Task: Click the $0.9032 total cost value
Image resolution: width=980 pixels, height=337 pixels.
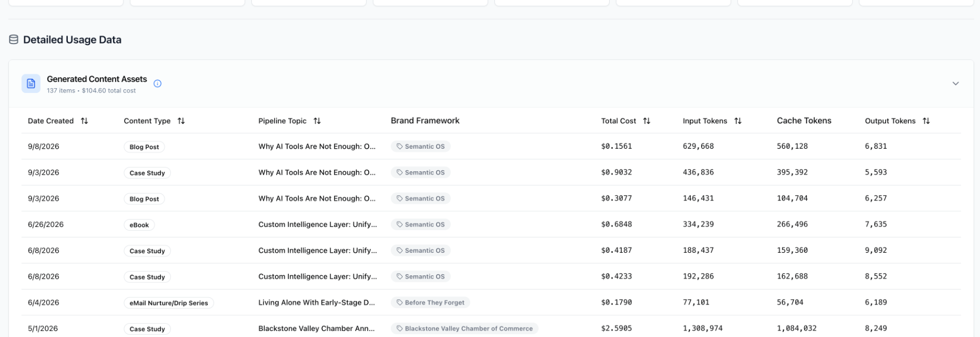Action: click(x=617, y=172)
